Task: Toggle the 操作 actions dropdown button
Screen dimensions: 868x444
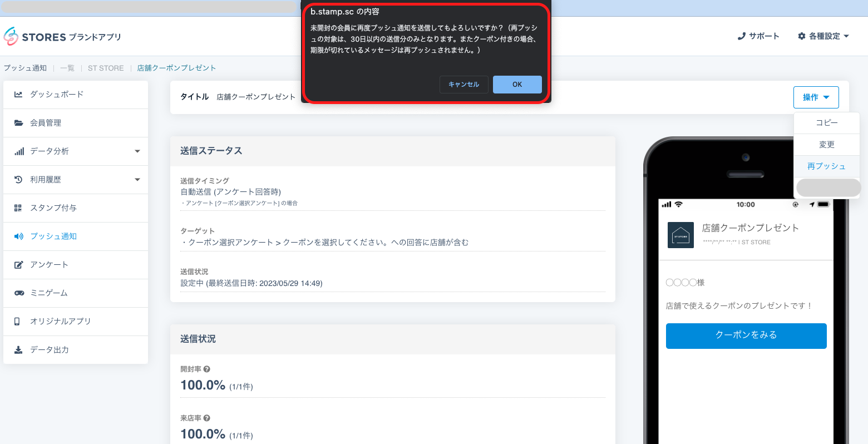Action: [x=816, y=97]
